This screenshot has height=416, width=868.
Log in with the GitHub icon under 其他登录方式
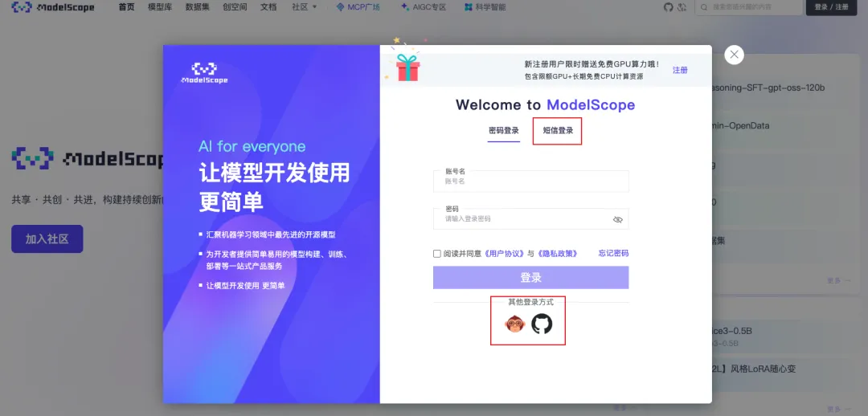coord(542,324)
